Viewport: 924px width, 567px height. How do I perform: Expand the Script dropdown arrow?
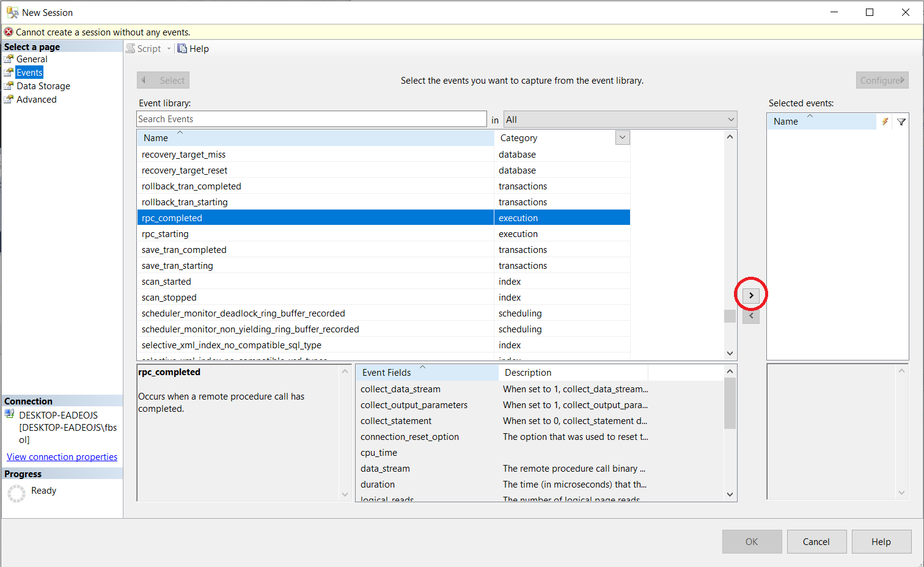point(169,49)
